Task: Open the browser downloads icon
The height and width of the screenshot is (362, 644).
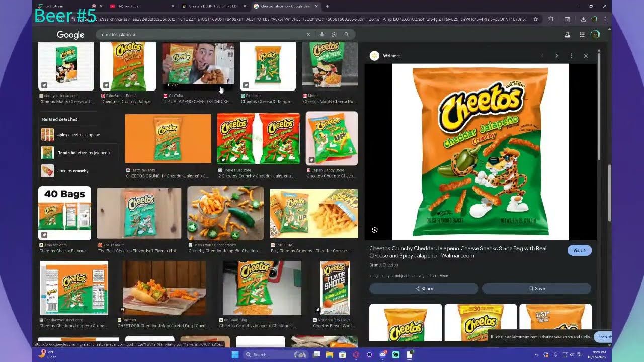Action: [x=583, y=19]
